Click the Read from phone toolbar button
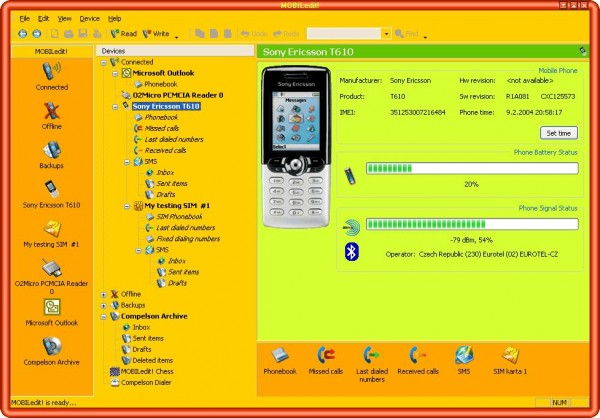The image size is (600, 418). [x=124, y=34]
